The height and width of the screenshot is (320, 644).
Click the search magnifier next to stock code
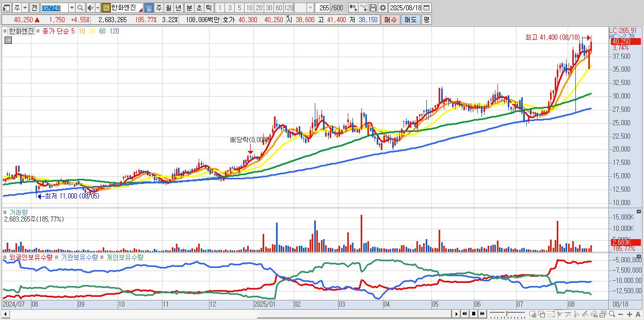[81, 8]
